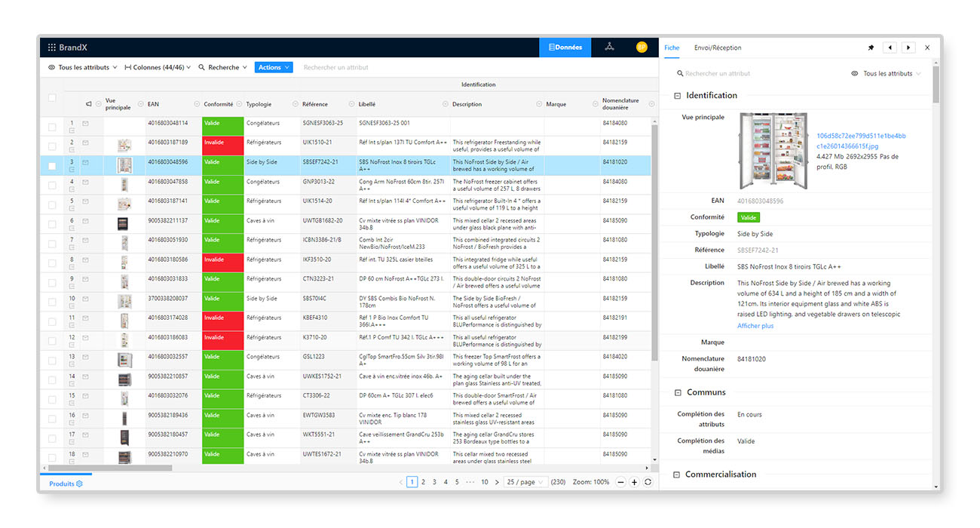Screen dimensions: 980x528
Task: Click Afficher plus link in Description
Action: point(755,326)
